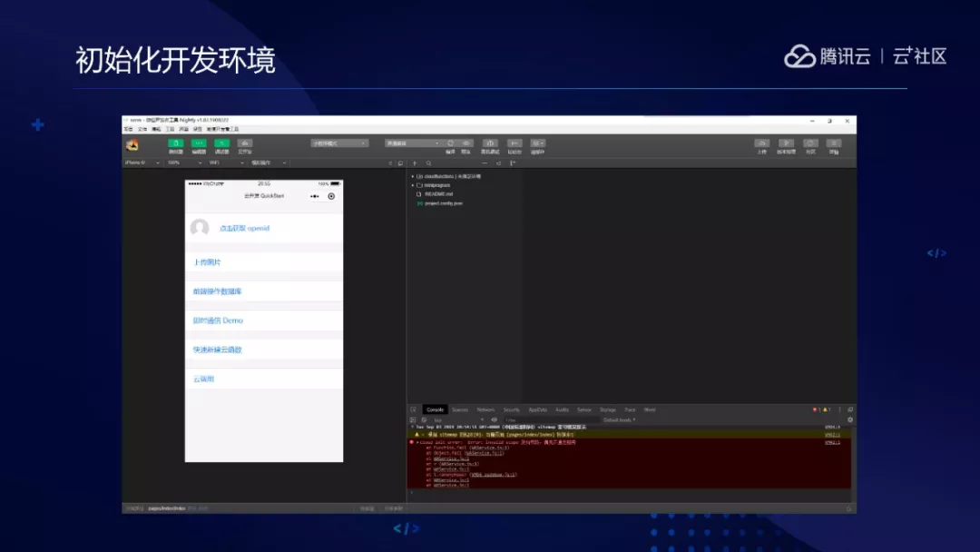Screen dimensions: 980x552
Task: Open the 模拟操作 simulate actions dropdown
Action: click(x=269, y=163)
